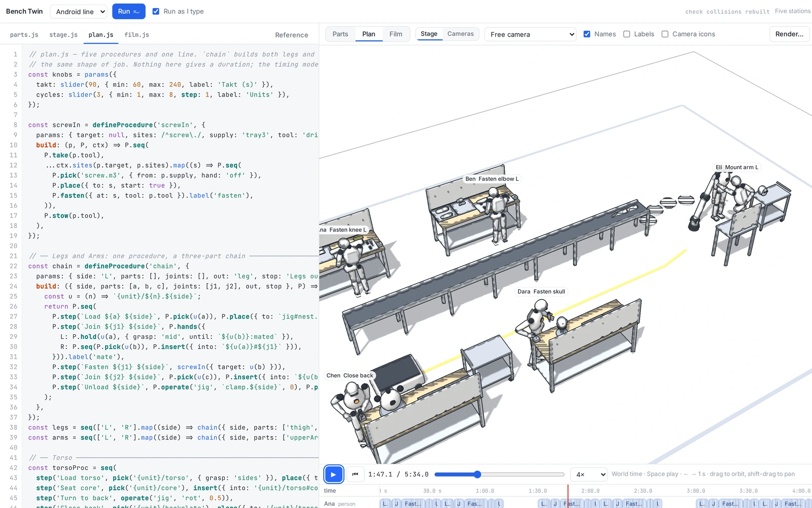
Task: Click the Render... button
Action: (789, 34)
